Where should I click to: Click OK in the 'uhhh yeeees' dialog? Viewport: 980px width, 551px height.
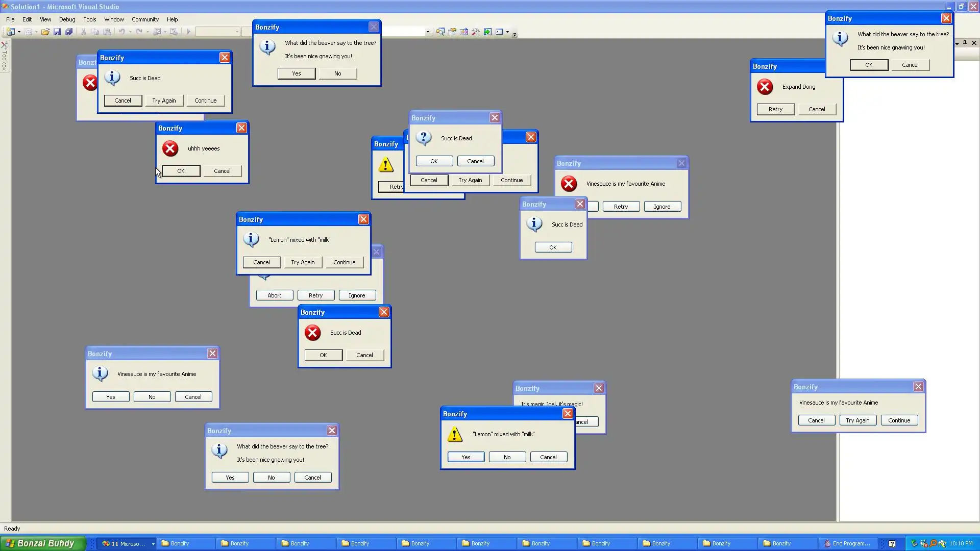(x=181, y=171)
